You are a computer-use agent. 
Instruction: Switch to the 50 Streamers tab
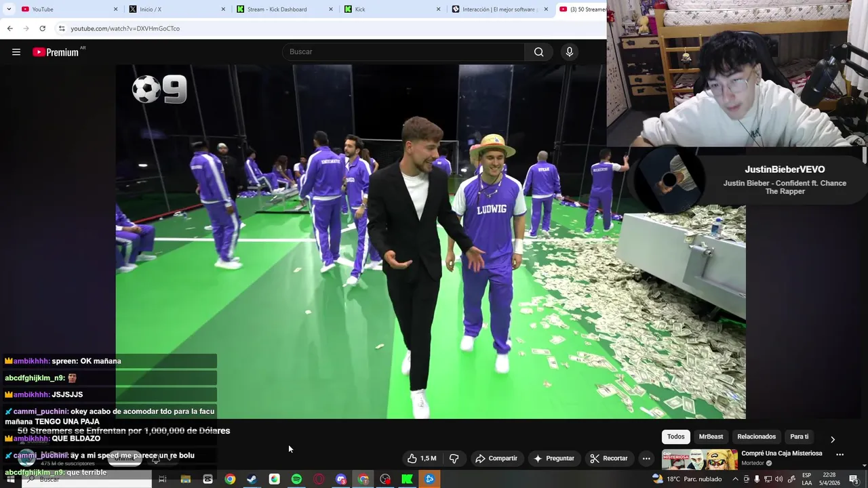(x=582, y=9)
